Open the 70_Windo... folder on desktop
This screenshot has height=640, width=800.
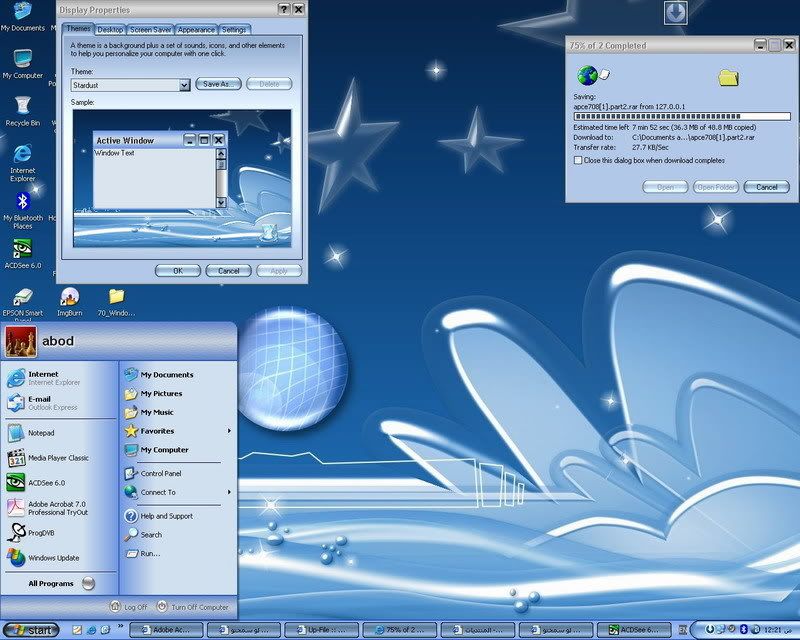point(116,302)
